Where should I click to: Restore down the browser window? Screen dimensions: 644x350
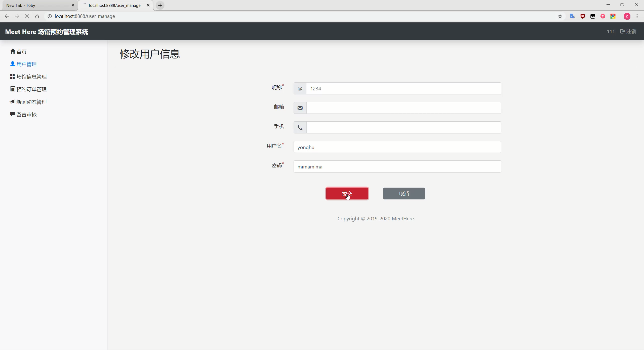622,5
